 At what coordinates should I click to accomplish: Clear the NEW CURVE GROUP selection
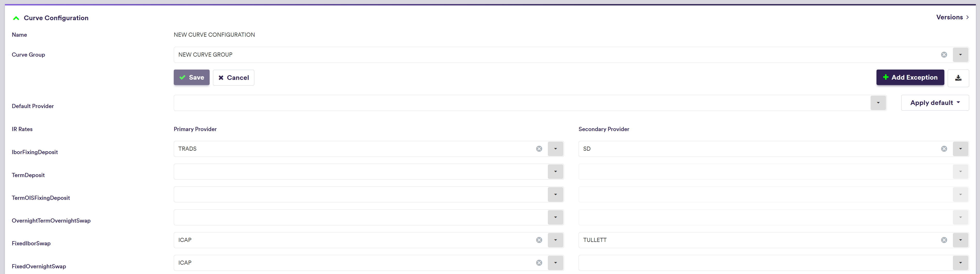coord(944,55)
